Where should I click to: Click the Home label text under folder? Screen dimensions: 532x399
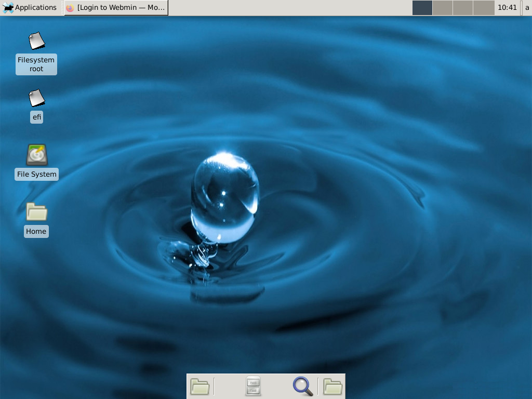click(x=36, y=231)
